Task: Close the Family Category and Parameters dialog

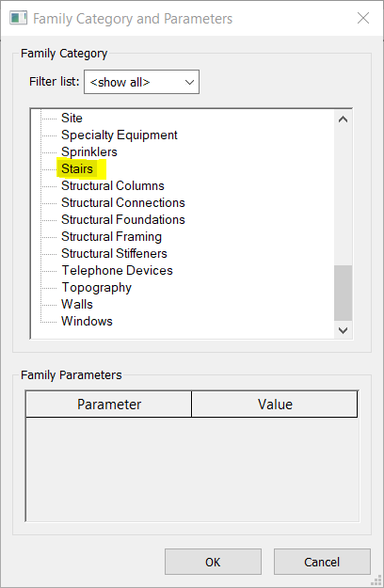Action: point(363,18)
